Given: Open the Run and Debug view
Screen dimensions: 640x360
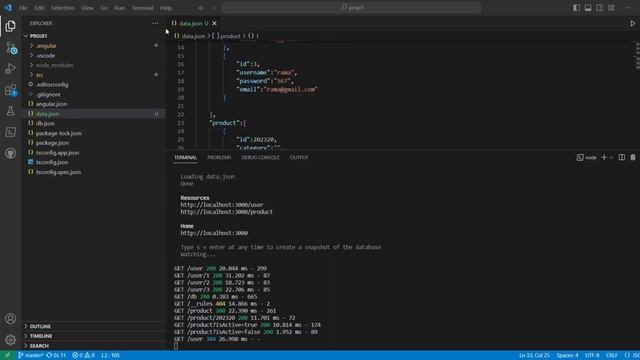Looking at the screenshot, I should click(11, 69).
